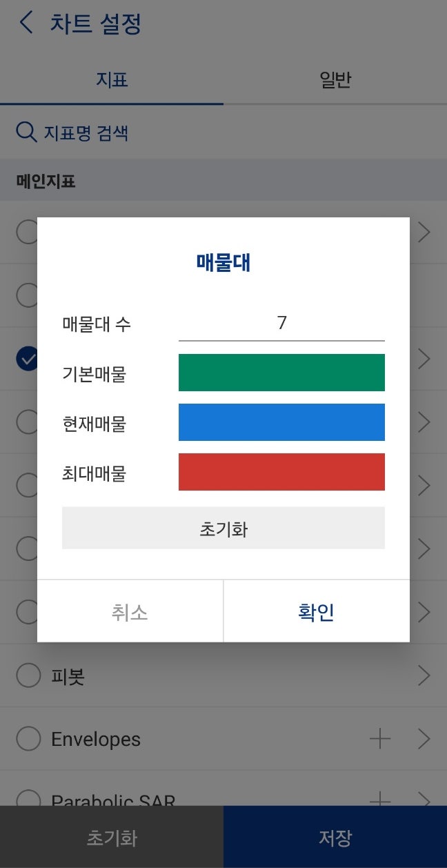Select the 최대매물 red color swatch
447x868 pixels.
click(281, 472)
